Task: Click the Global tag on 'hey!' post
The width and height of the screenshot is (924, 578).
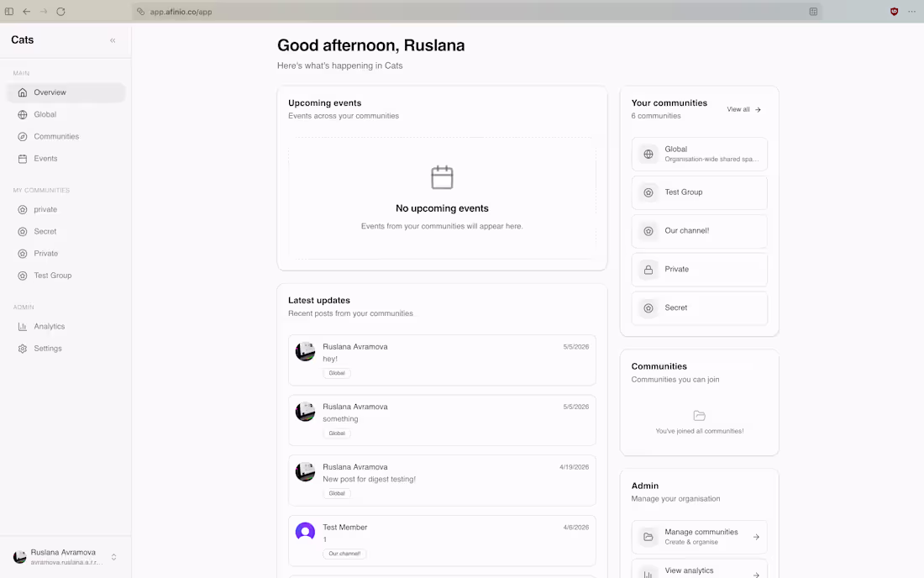Action: (x=337, y=373)
